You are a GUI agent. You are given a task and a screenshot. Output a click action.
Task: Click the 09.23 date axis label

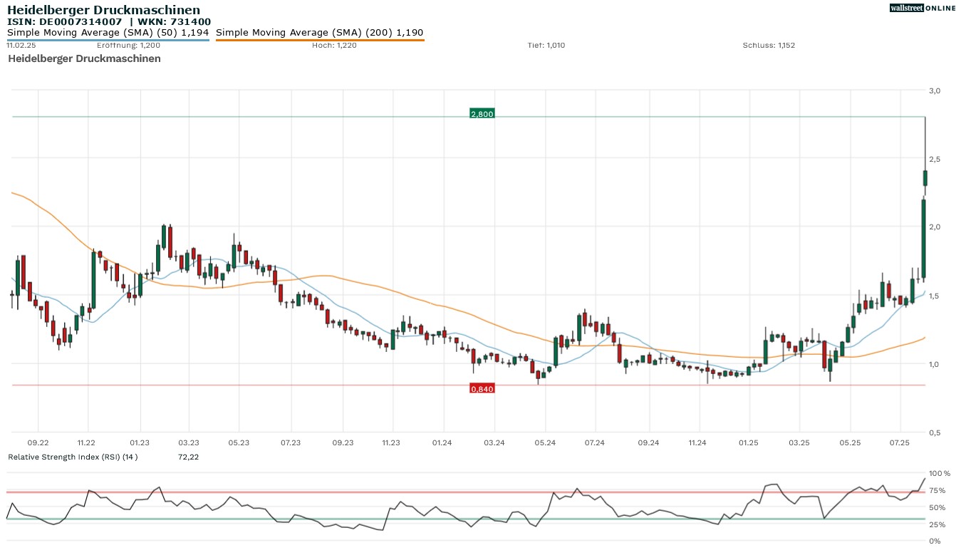tap(343, 443)
